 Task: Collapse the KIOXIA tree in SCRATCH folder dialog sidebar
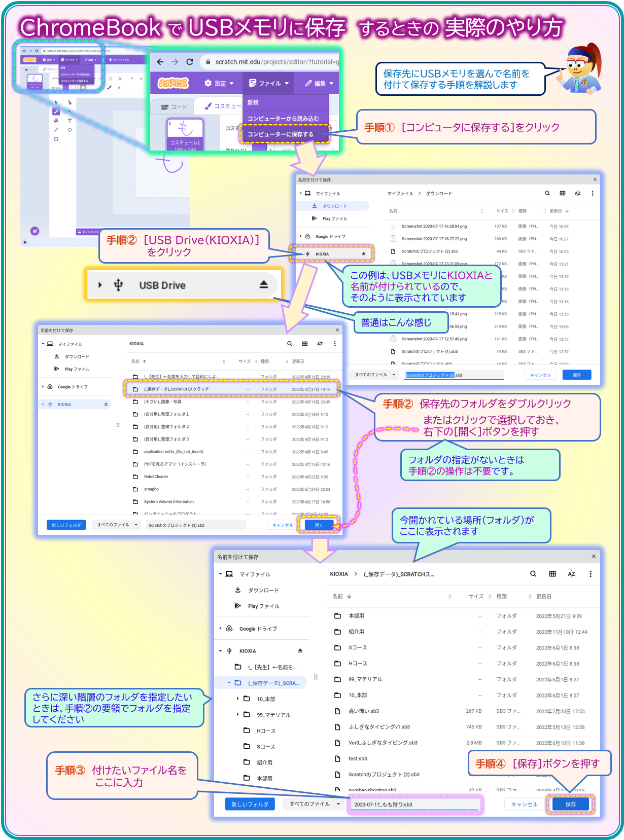(220, 650)
